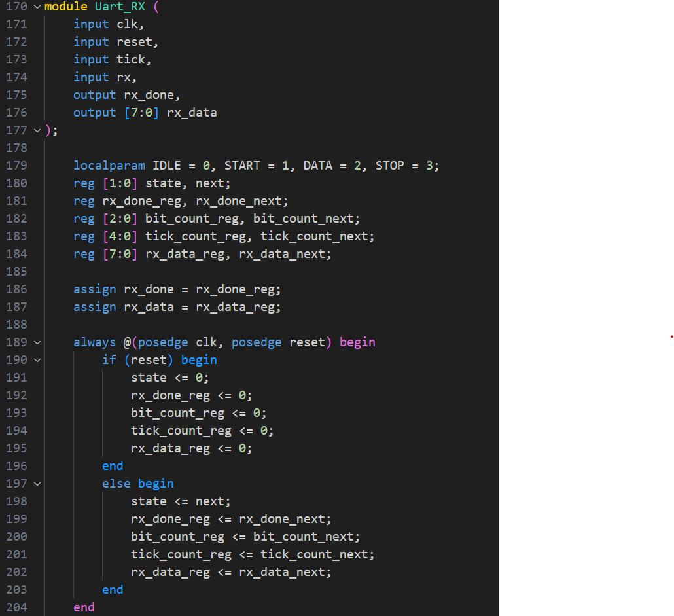Click 'bit_count_reg <= 0;' statement
The height and width of the screenshot is (616, 674).
(198, 413)
